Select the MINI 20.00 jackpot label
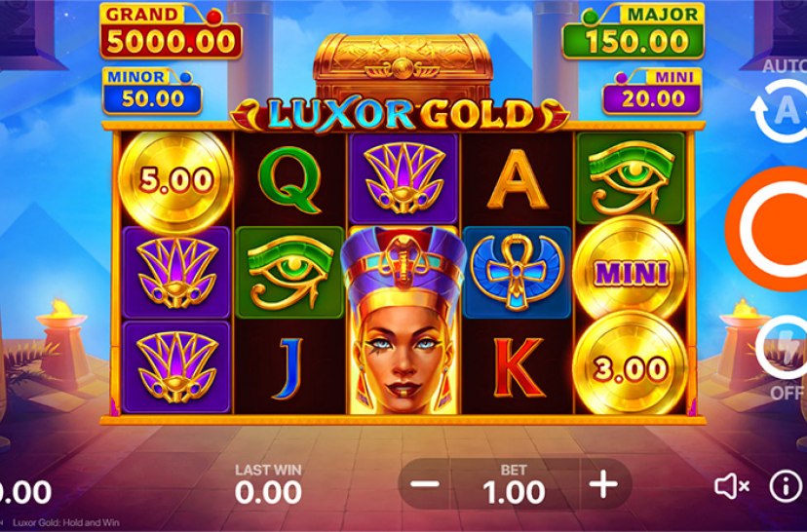807x532 pixels. click(x=653, y=91)
